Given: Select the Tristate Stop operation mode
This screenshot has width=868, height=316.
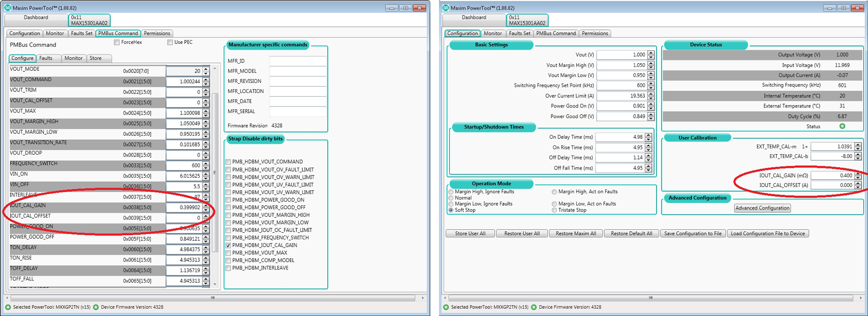Looking at the screenshot, I should tap(554, 210).
